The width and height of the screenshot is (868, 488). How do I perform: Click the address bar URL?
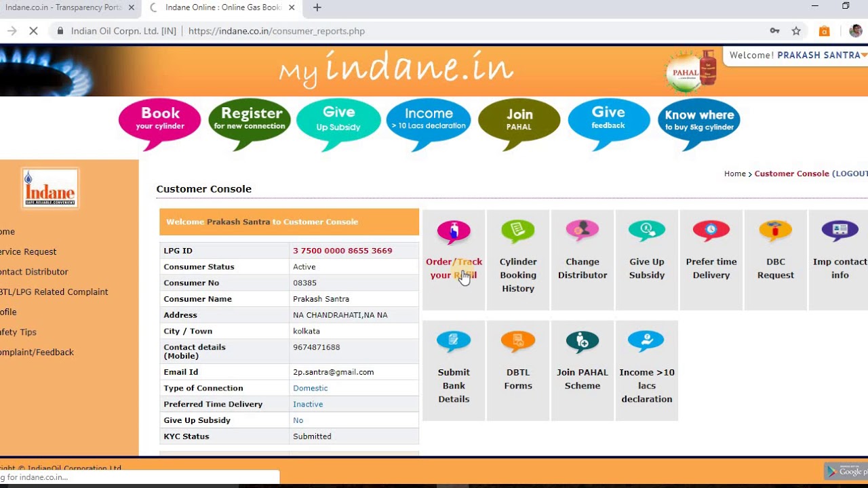click(x=277, y=31)
